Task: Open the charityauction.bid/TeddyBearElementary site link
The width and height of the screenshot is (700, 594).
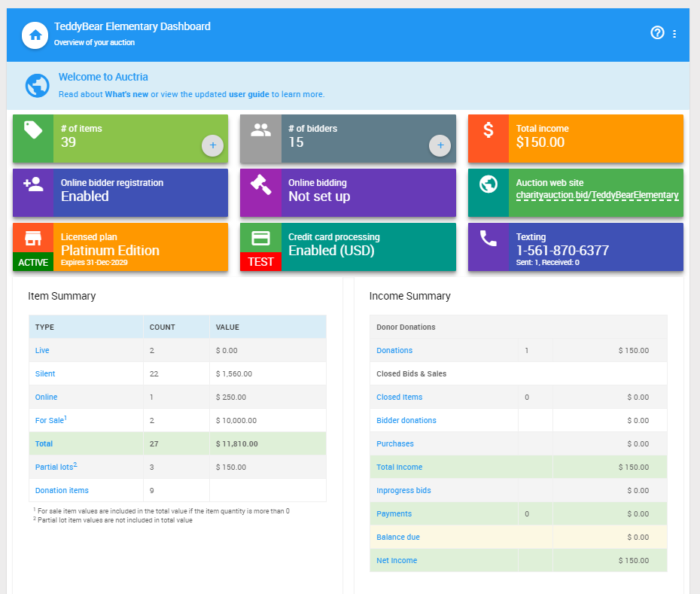Action: click(597, 195)
